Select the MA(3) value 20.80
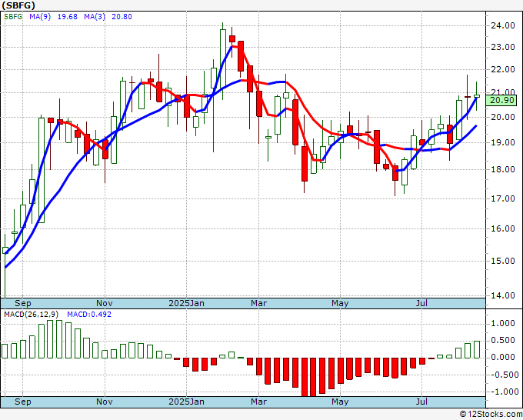The width and height of the screenshot is (523, 420). (x=122, y=17)
